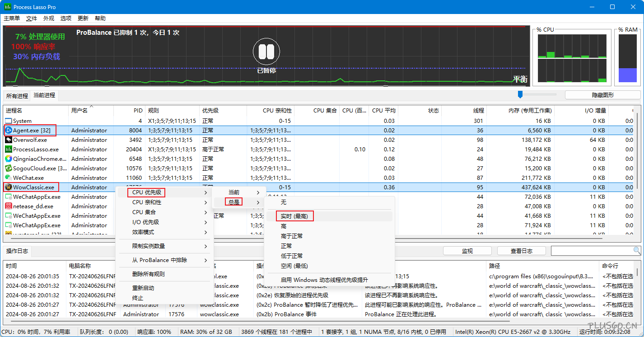Click the QingniaoChrome process icon
Image resolution: width=644 pixels, height=337 pixels.
[8, 159]
